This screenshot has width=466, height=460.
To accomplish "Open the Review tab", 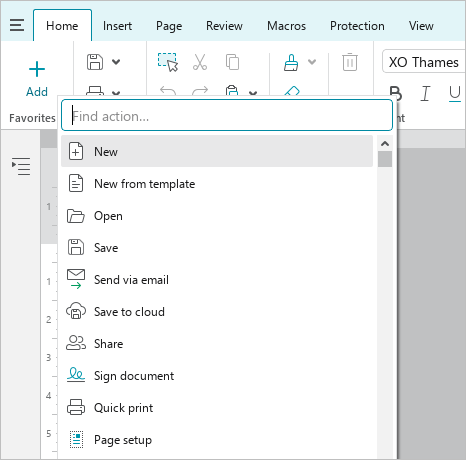I will point(224,26).
